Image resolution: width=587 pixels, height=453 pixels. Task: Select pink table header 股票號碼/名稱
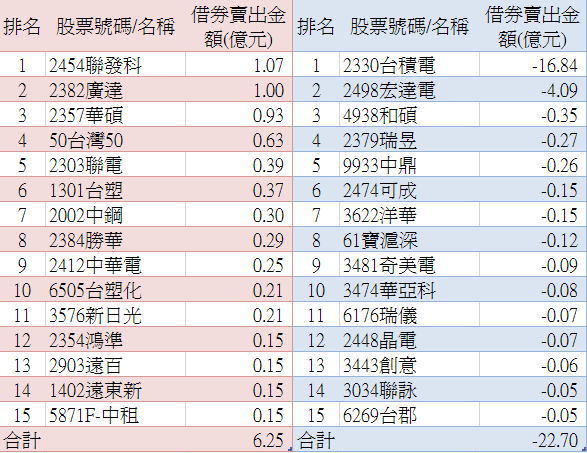pyautogui.click(x=115, y=27)
